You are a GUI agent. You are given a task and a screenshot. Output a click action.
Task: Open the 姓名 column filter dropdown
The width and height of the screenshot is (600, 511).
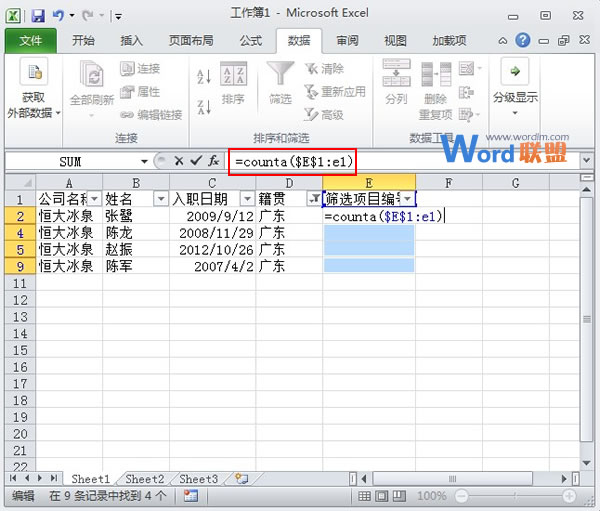[x=160, y=199]
